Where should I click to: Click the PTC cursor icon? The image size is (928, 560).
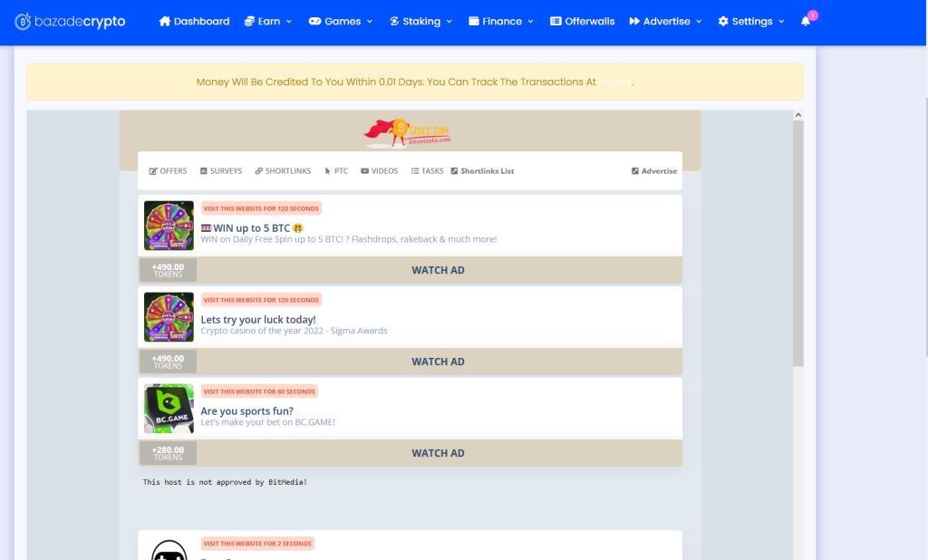point(327,171)
